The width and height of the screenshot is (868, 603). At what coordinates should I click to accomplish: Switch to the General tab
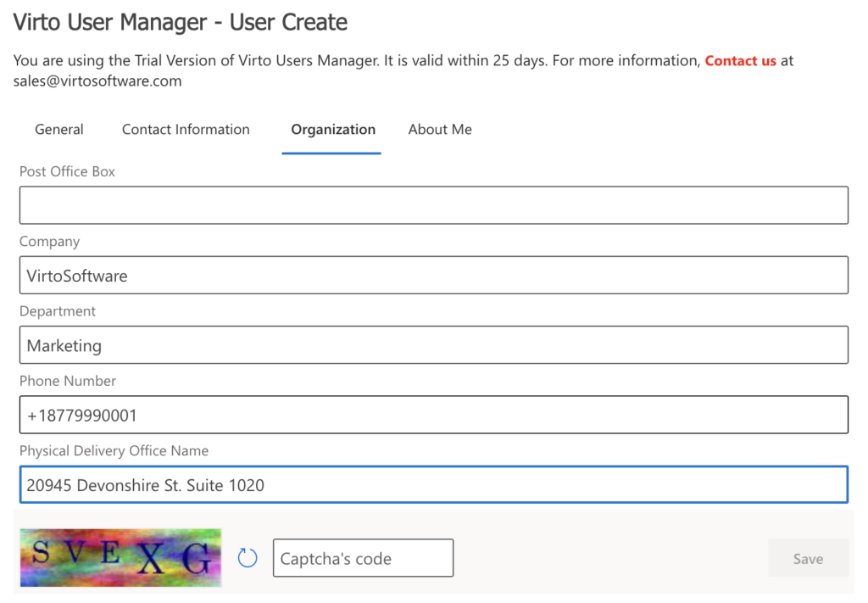(x=58, y=129)
